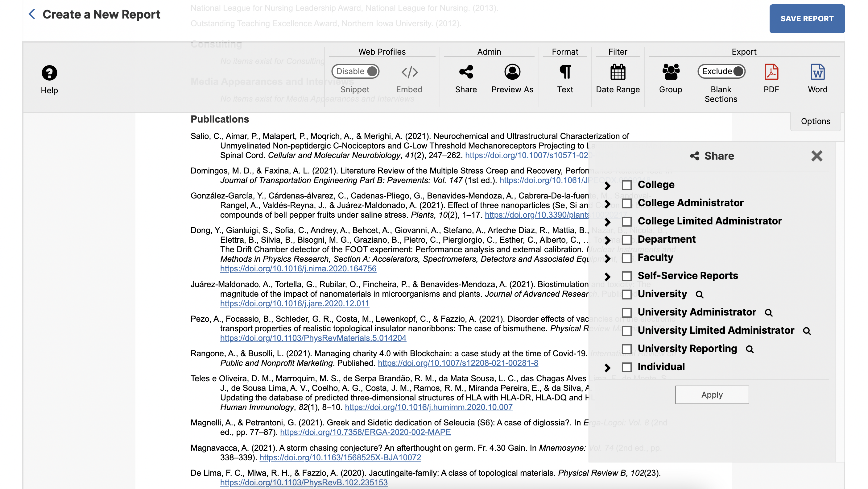
Task: Expand the Individual arrow
Action: point(608,368)
